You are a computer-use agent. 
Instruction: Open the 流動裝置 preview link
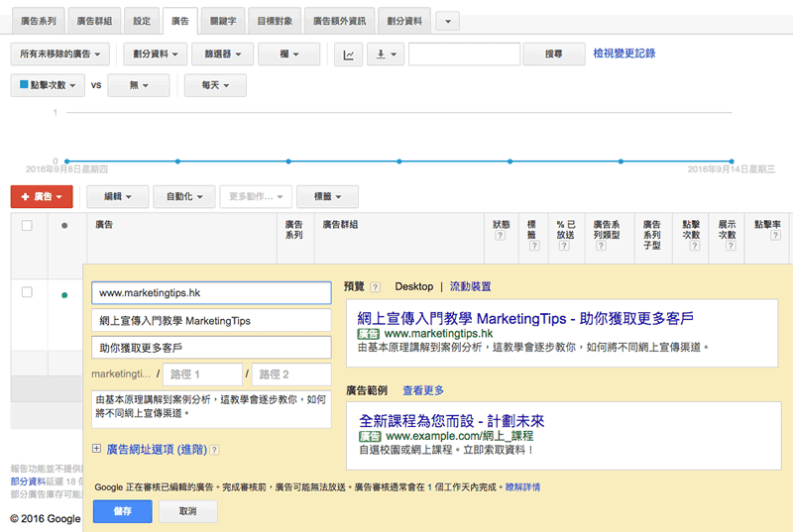point(470,286)
